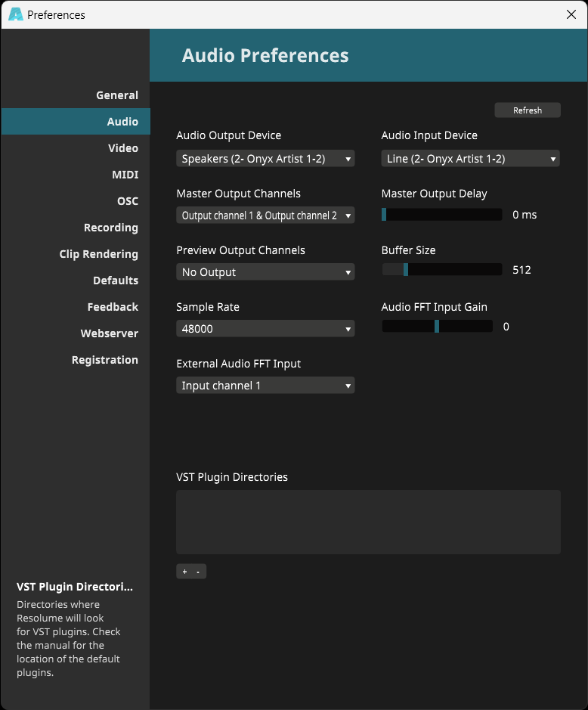
Task: Open the Audio Output Device dropdown
Action: (x=265, y=159)
